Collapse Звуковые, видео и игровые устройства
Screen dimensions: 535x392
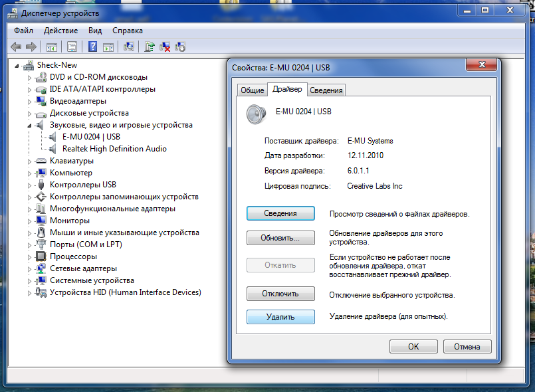coord(29,126)
